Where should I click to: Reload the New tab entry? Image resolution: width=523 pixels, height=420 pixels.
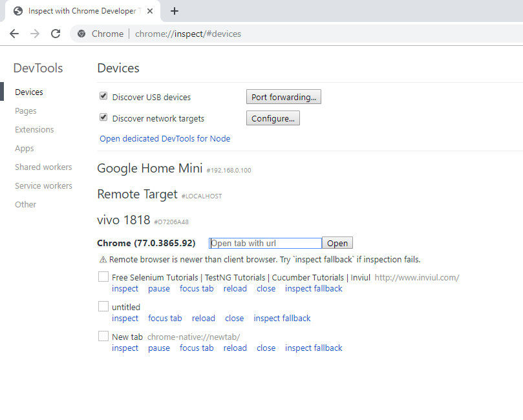click(235, 348)
